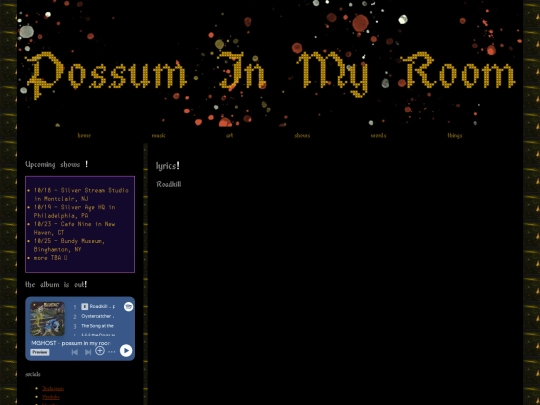Image resolution: width=540 pixels, height=405 pixels.
Task: Open the Roadkill lyrics link
Action: (x=169, y=184)
